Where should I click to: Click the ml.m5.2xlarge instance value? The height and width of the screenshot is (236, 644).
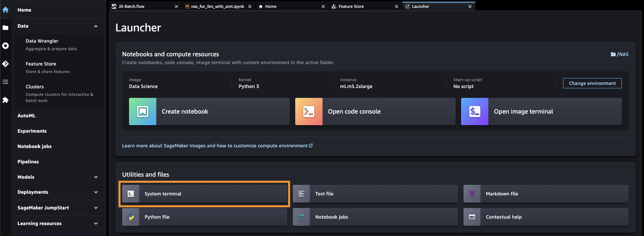click(x=356, y=86)
